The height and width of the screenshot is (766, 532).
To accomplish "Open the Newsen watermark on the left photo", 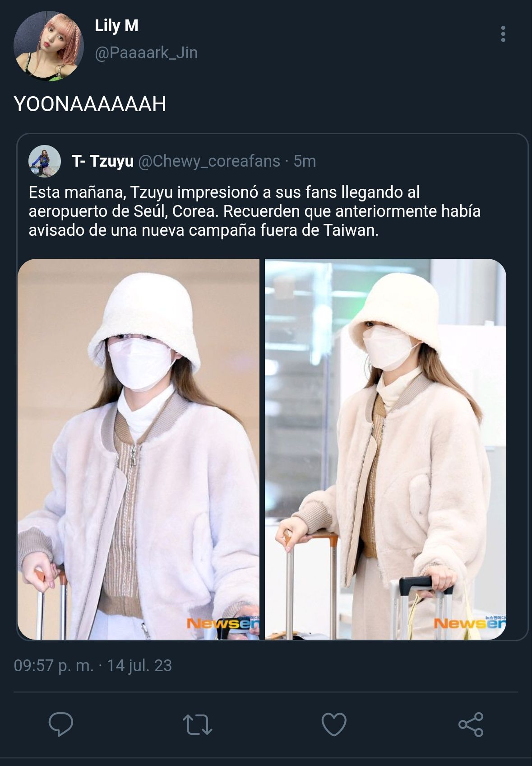I will point(223,623).
